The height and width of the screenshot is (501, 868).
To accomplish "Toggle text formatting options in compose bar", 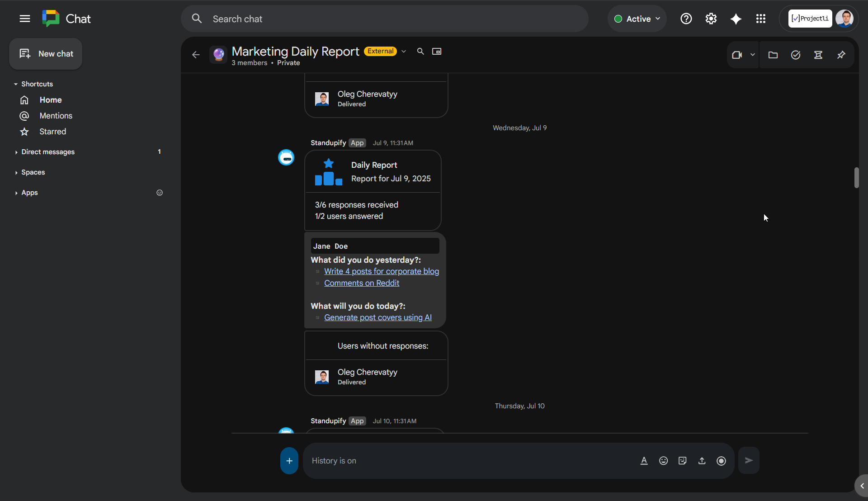I will click(x=644, y=460).
